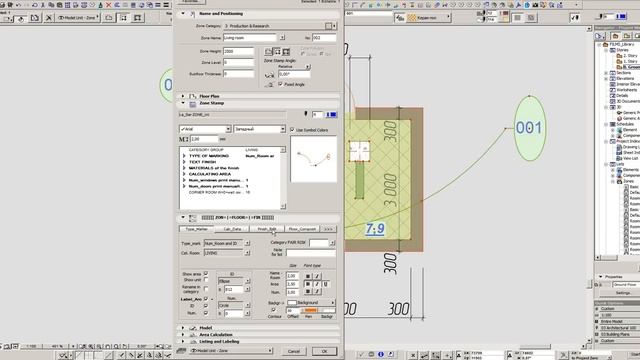Select the Schedules item in navigator tree
Viewport: 640px width, 360px height.
(x=625, y=124)
